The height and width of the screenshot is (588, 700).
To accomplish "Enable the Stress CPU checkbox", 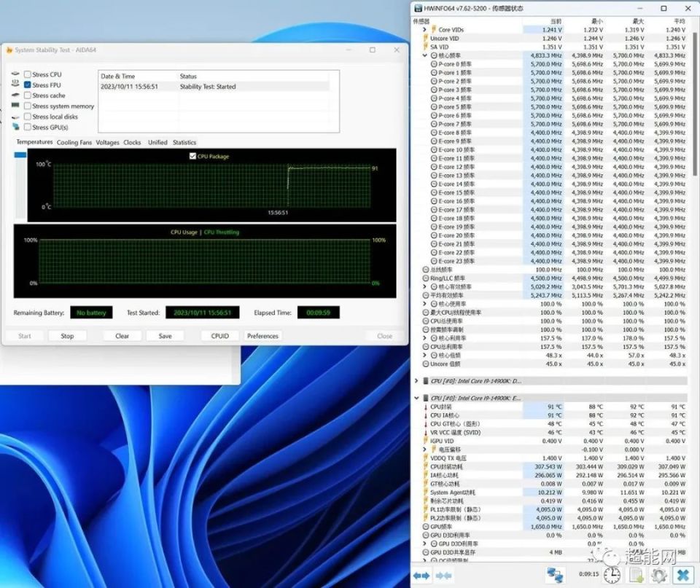I will tap(28, 74).
